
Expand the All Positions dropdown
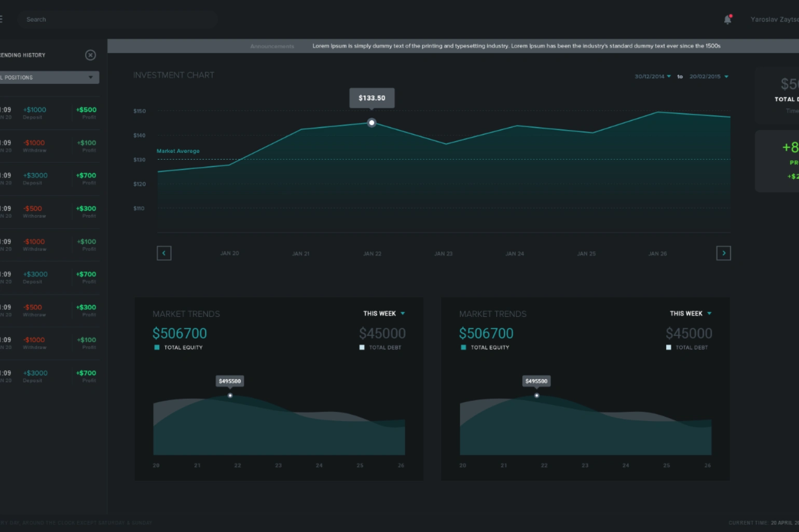point(49,77)
